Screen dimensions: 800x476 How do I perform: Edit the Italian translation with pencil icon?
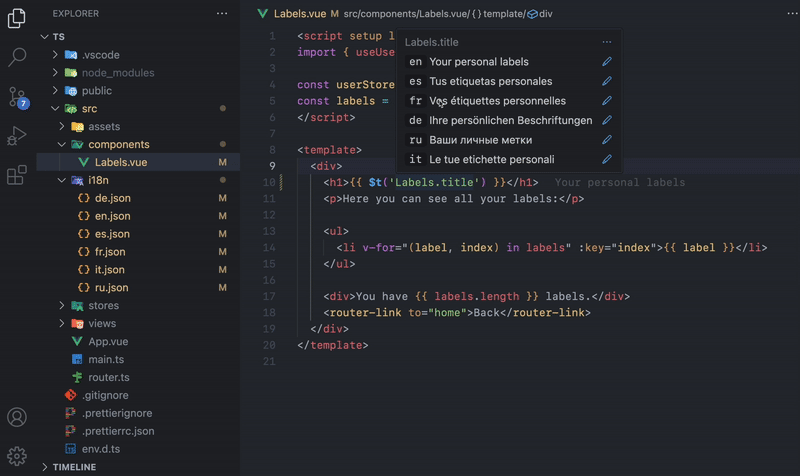pos(607,159)
